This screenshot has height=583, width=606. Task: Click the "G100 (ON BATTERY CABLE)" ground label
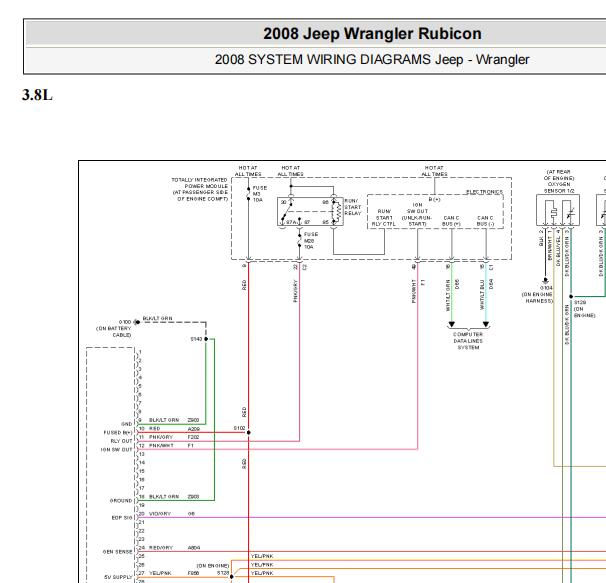[x=114, y=328]
